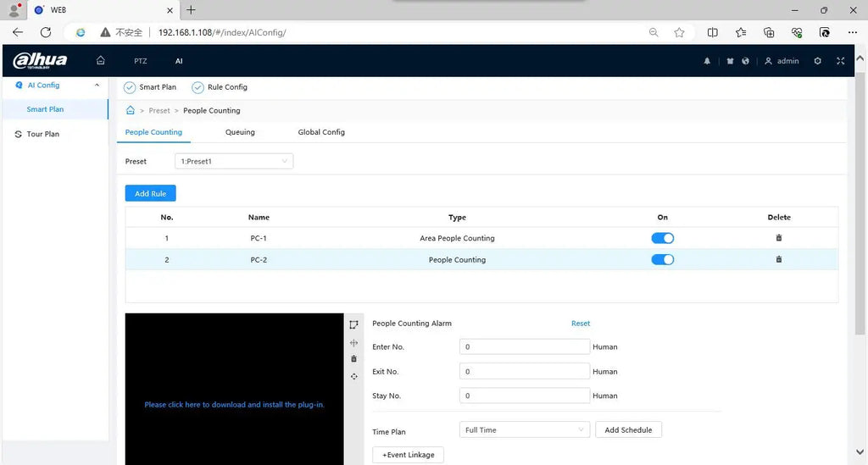Delete the PC-2 rule
The image size is (868, 465).
[x=778, y=259]
